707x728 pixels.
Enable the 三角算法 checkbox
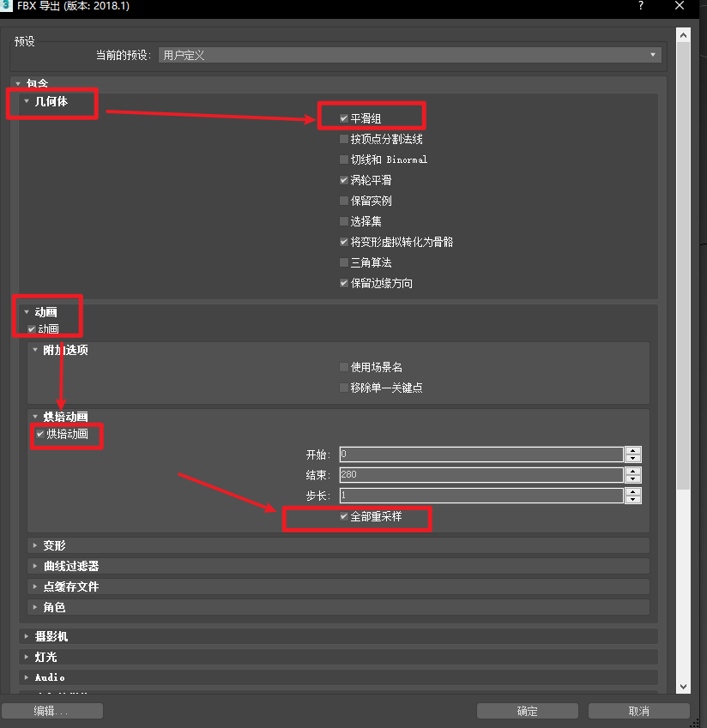click(x=344, y=262)
